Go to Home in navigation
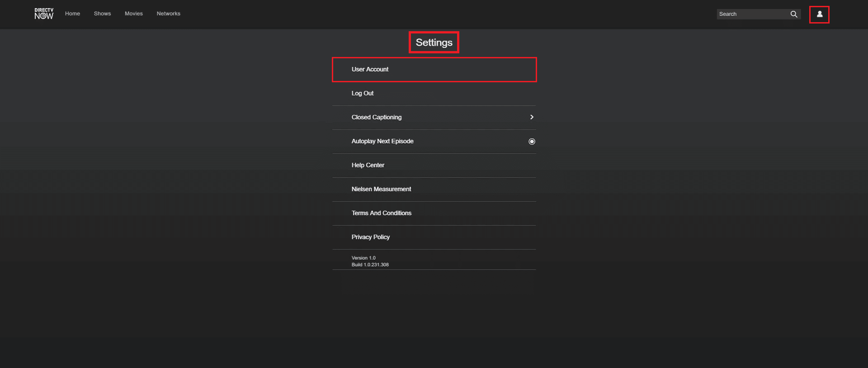 click(72, 14)
